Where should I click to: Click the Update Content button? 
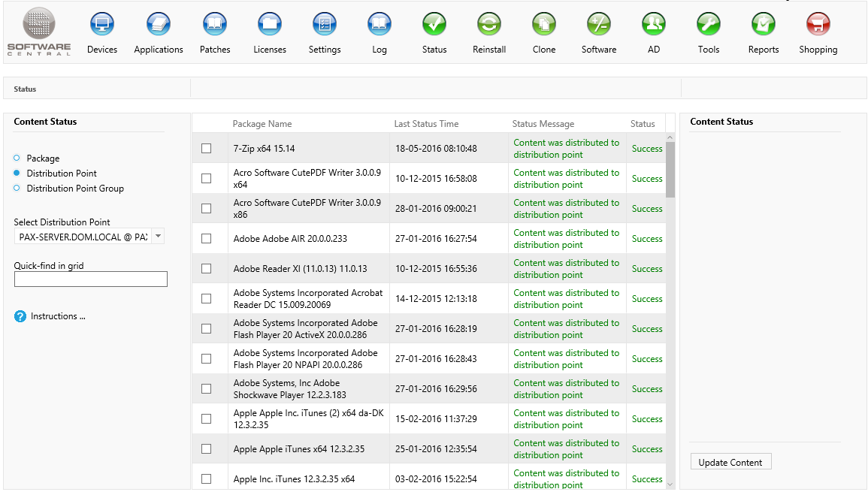730,462
